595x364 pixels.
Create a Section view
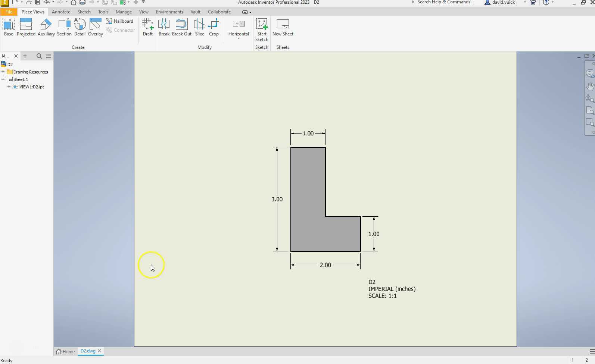(x=64, y=27)
